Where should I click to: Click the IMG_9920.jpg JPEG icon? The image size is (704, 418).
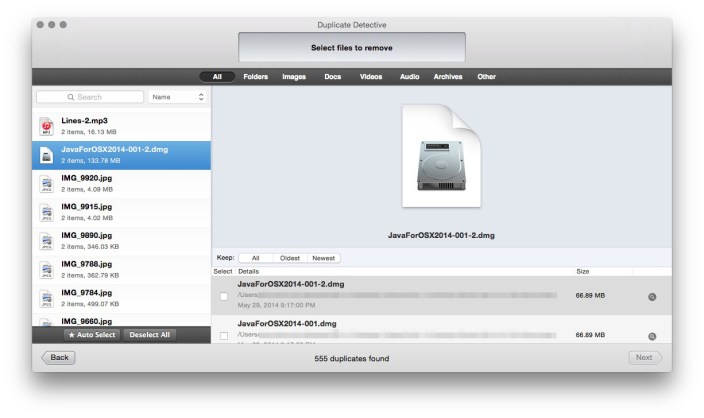46,184
